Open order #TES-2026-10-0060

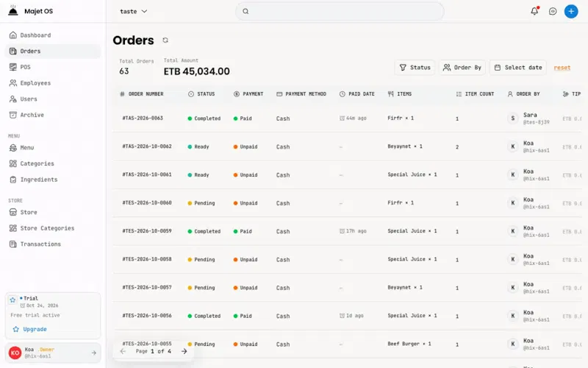pos(147,202)
